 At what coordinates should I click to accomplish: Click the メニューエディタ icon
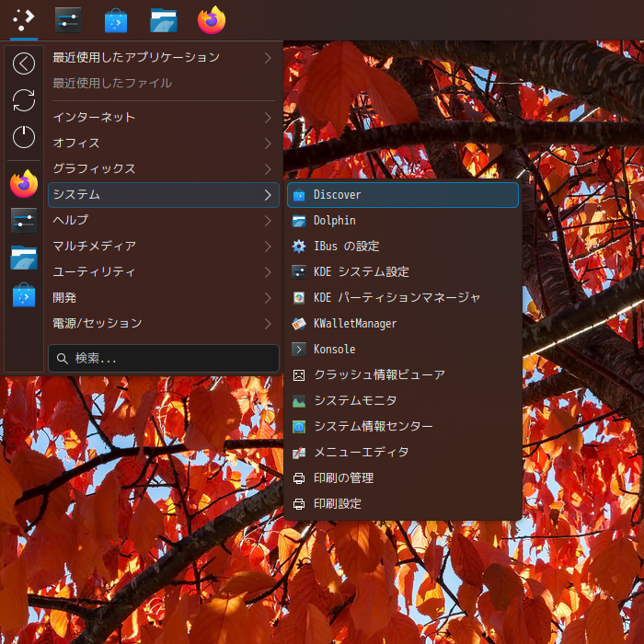point(299,453)
